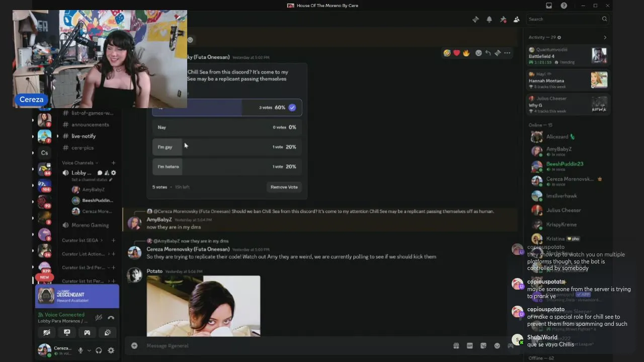Select the I'm hetero poll option
Image resolution: width=644 pixels, height=362 pixels.
pos(227,166)
